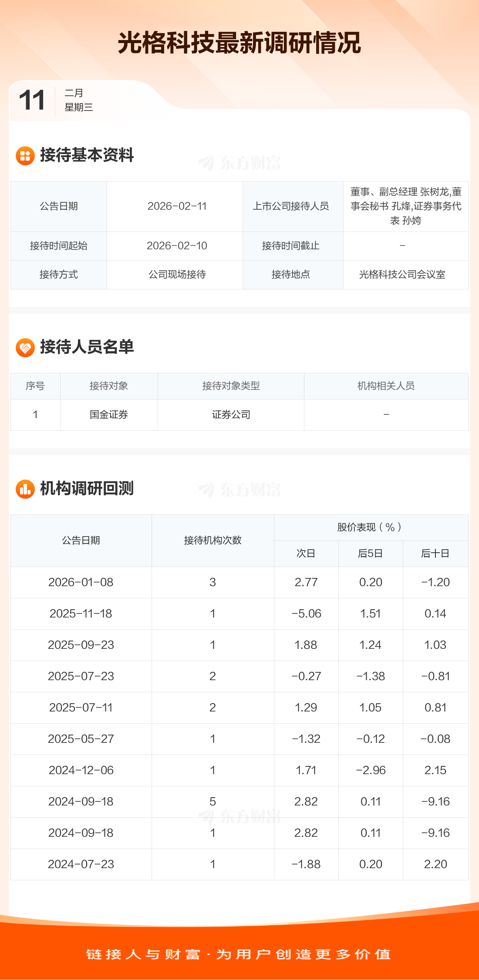
Task: Click the 机构相关人员 column header
Action: 386,386
